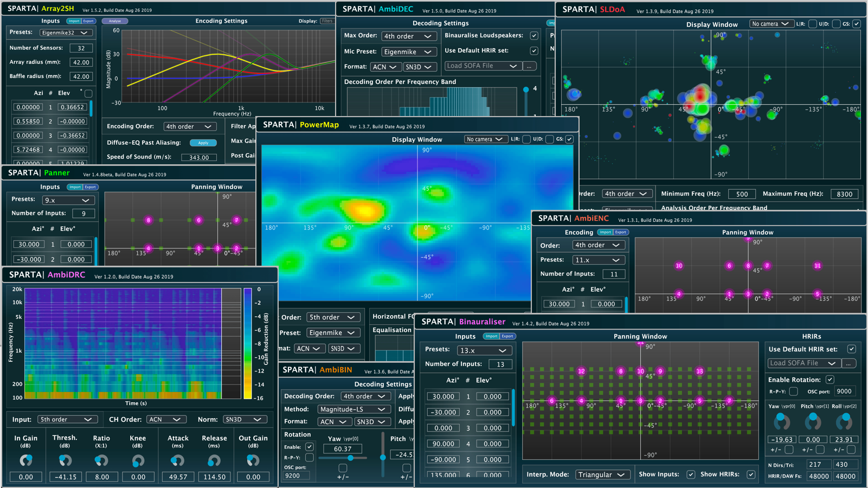Click the In Gain knob in AmbiDRC
Viewport: 868px width, 488px height.
[25, 460]
